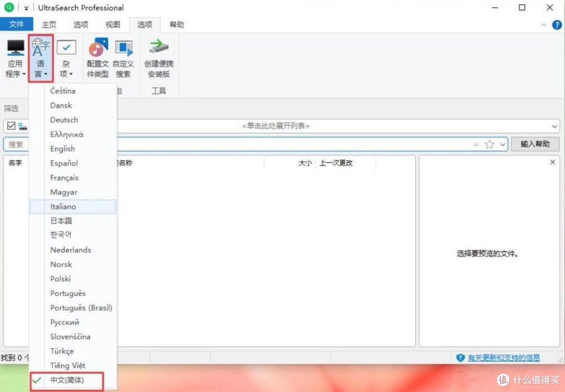
Task: Open 有关更新和支持的信息 link
Action: (x=504, y=358)
